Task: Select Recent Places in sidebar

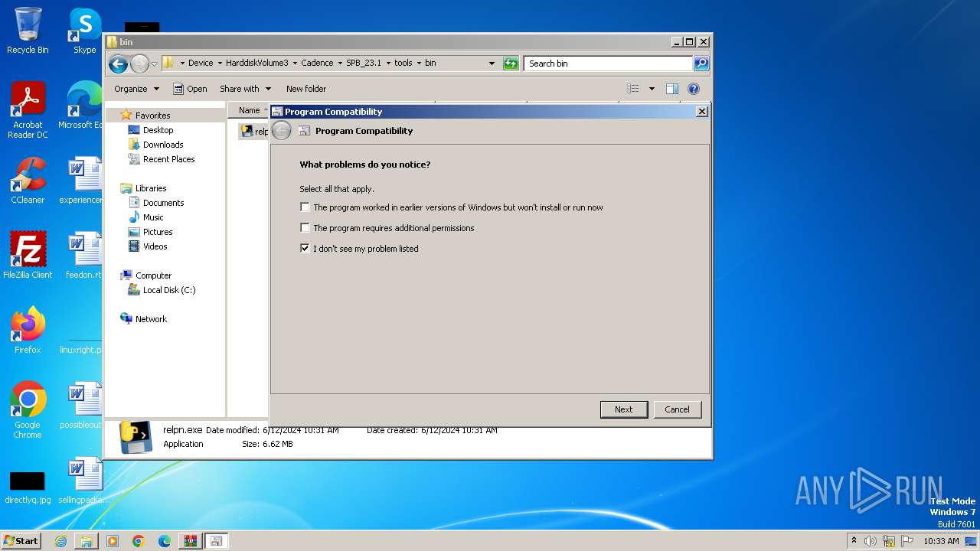Action: pyautogui.click(x=168, y=159)
